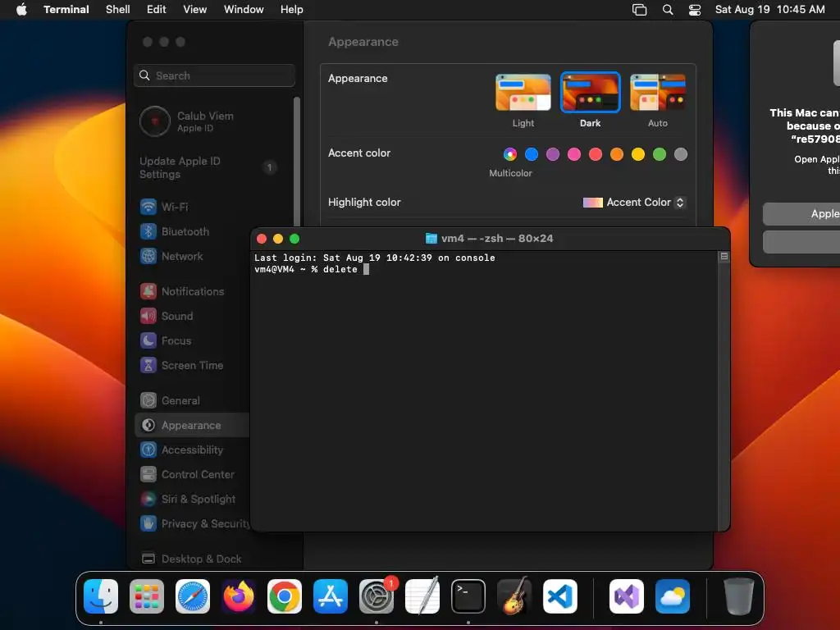Open Spotlight search in menu bar

668,9
